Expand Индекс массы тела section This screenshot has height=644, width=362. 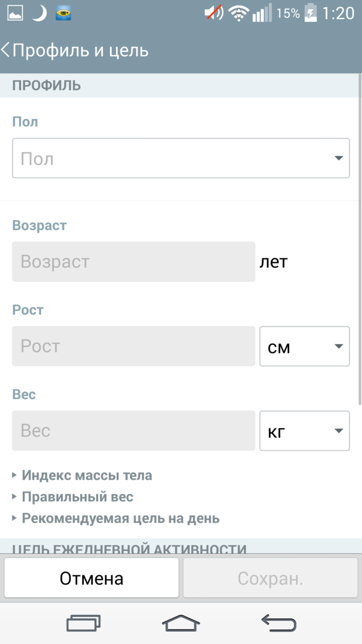pyautogui.click(x=82, y=476)
